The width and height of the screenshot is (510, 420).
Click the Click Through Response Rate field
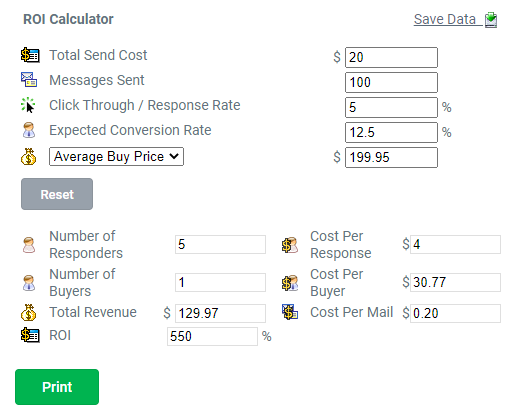[391, 107]
